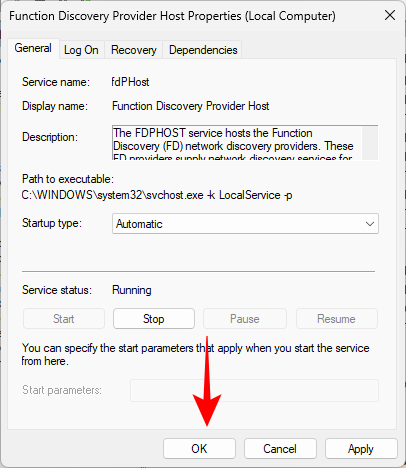
Task: Click the dialog title bar text
Action: click(x=172, y=16)
